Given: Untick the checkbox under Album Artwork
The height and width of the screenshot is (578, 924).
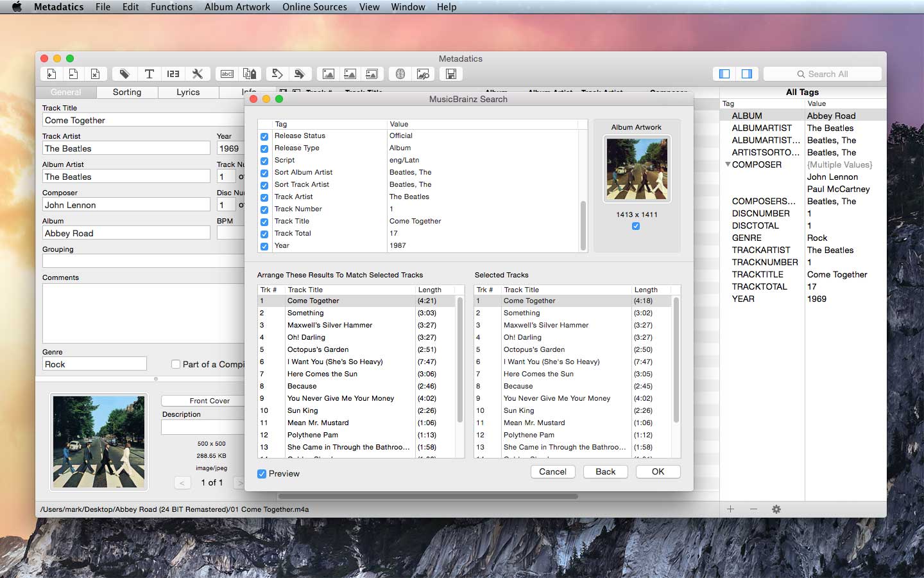Looking at the screenshot, I should [636, 226].
